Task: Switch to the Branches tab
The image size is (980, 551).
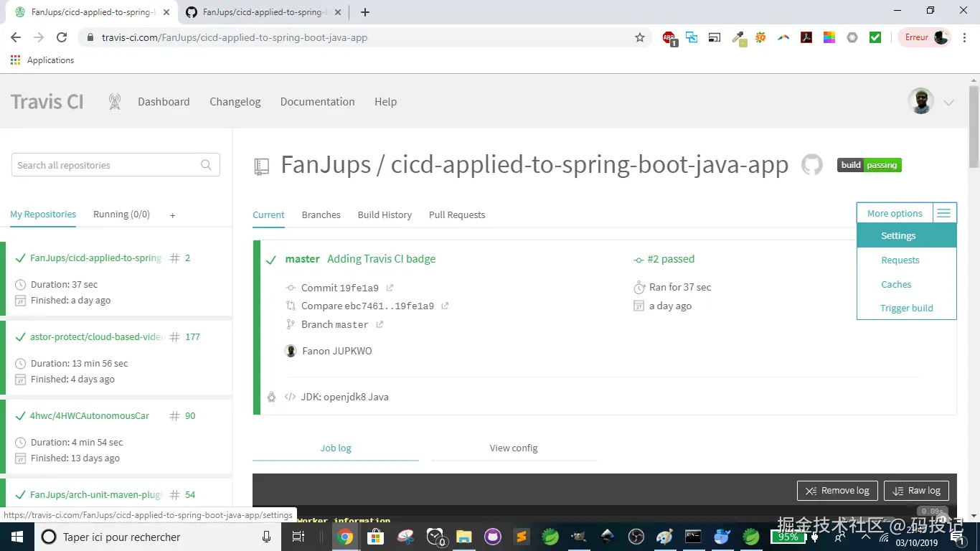Action: pyautogui.click(x=321, y=215)
